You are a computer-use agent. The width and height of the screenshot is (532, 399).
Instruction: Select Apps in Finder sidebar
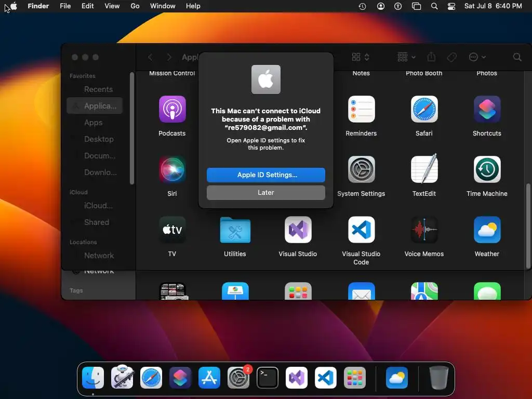click(x=95, y=123)
